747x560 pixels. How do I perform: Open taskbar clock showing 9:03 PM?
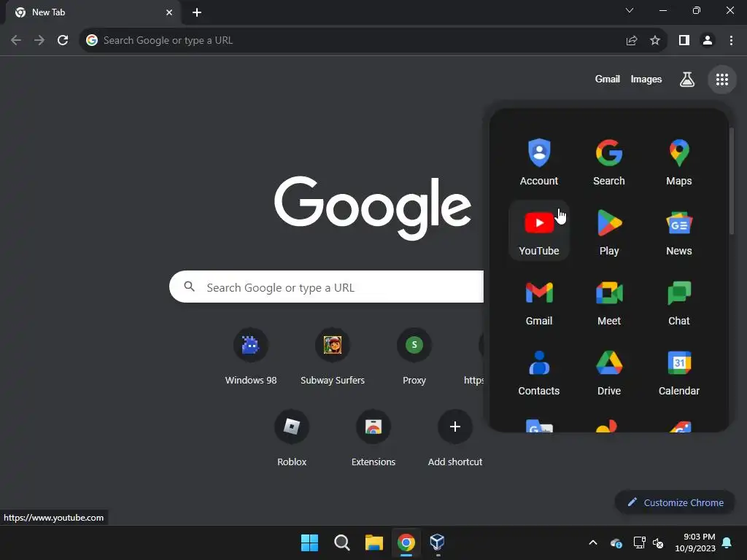695,542
